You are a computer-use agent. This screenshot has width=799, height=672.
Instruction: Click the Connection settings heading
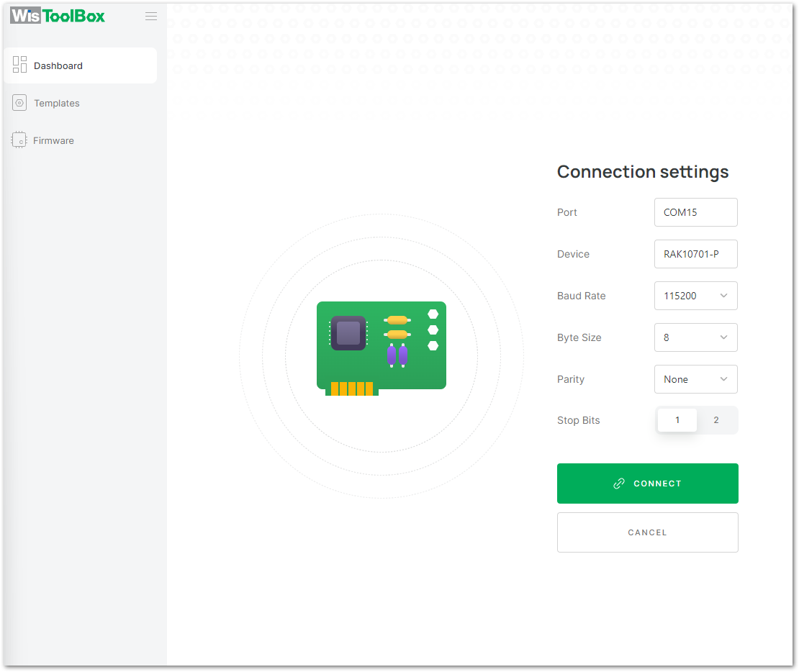point(643,172)
